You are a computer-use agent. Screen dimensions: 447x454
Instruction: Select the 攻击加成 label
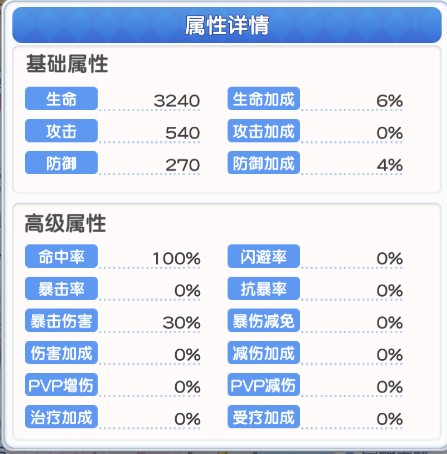point(264,131)
